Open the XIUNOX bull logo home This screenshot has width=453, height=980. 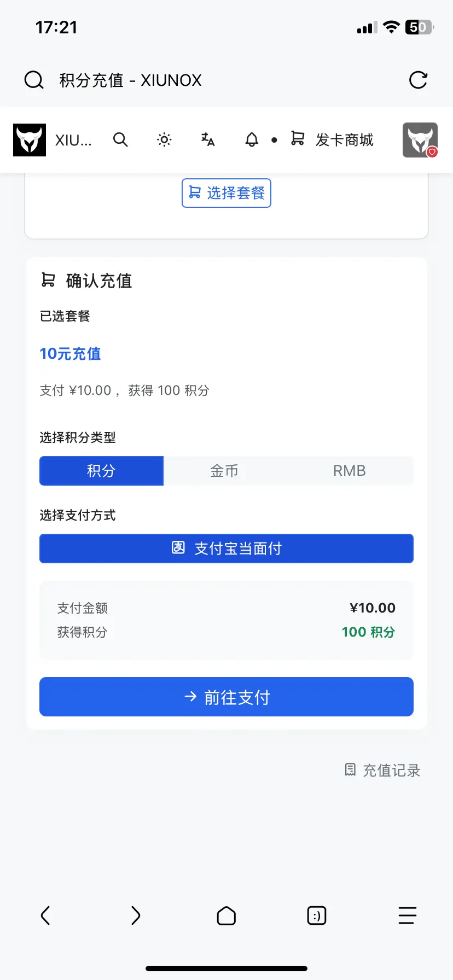(30, 140)
